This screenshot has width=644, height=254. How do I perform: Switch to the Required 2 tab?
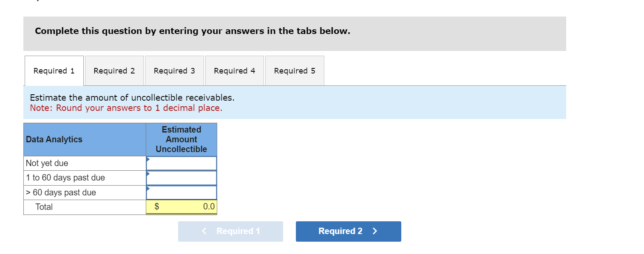[114, 70]
